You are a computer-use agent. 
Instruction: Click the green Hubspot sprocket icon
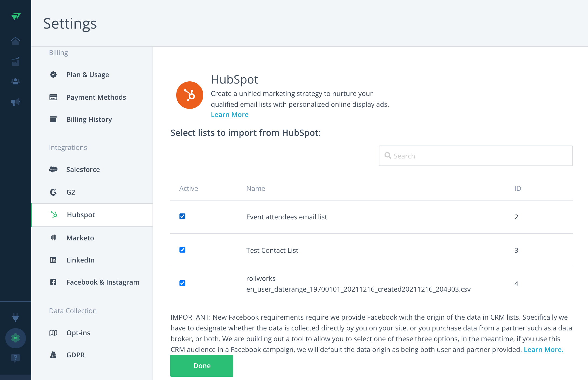pyautogui.click(x=54, y=215)
